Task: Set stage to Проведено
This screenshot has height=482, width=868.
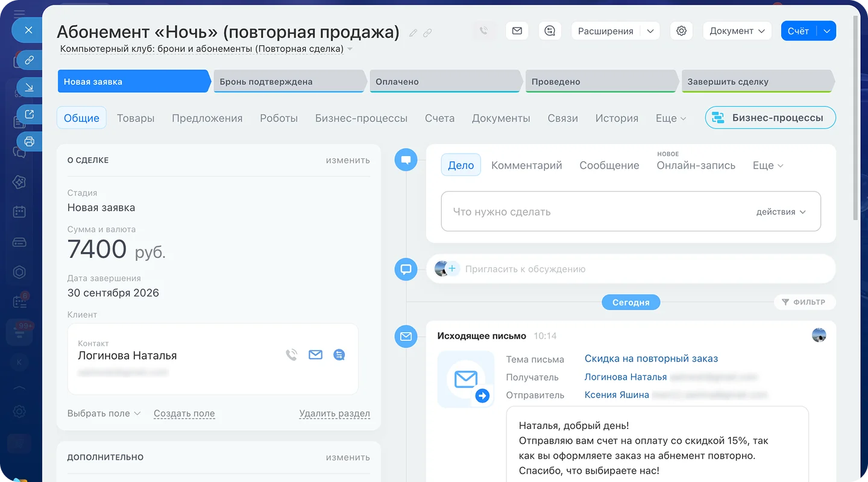Action: [x=602, y=81]
